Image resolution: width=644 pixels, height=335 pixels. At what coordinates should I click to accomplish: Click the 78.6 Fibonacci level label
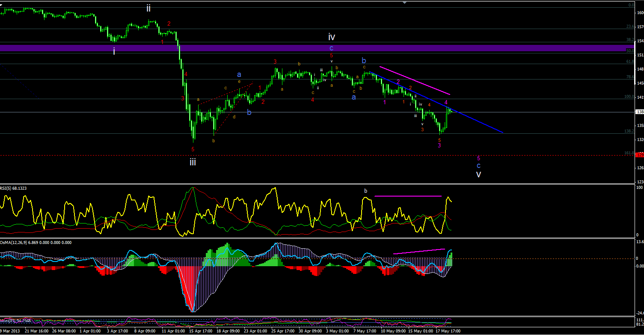[x=630, y=77]
